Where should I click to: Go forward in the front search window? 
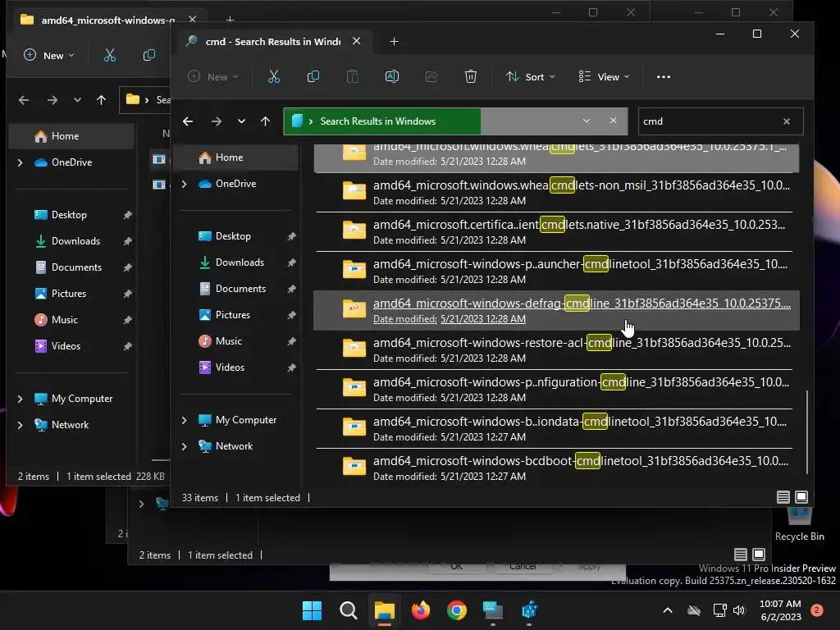tap(217, 121)
